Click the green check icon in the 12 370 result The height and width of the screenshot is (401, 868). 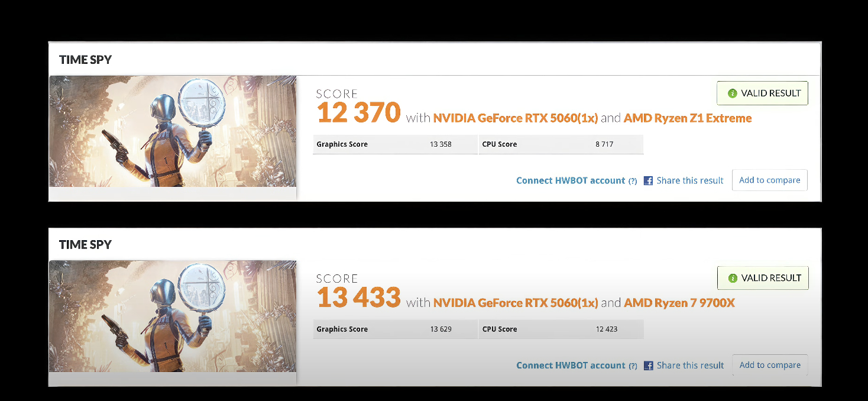click(733, 93)
